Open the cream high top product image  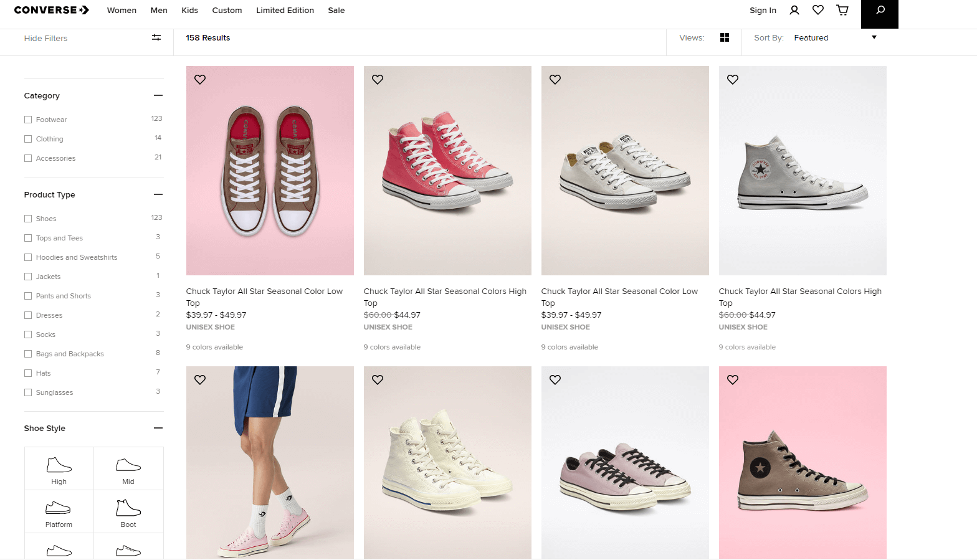(447, 462)
